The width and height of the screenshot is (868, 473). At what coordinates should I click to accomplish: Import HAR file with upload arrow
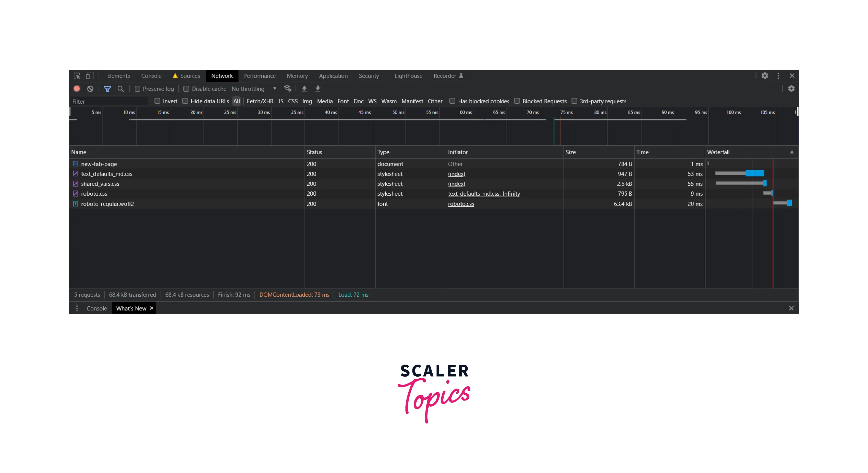coord(304,89)
